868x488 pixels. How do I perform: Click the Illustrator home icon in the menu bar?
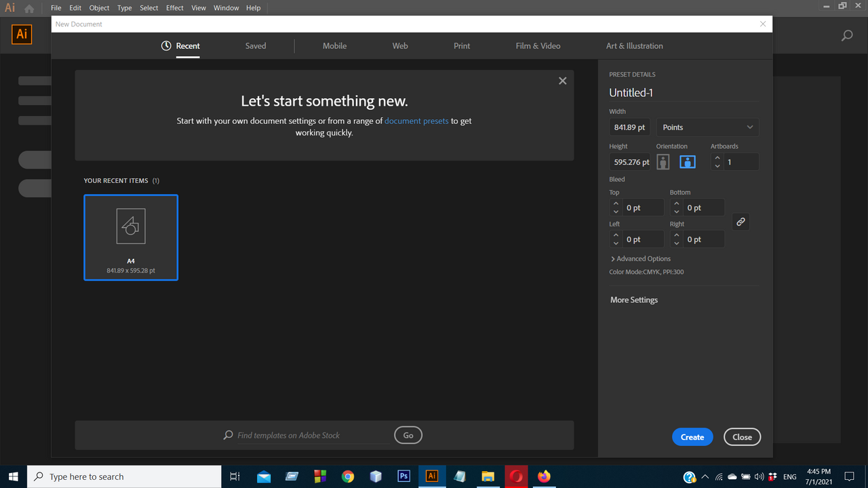(x=29, y=9)
